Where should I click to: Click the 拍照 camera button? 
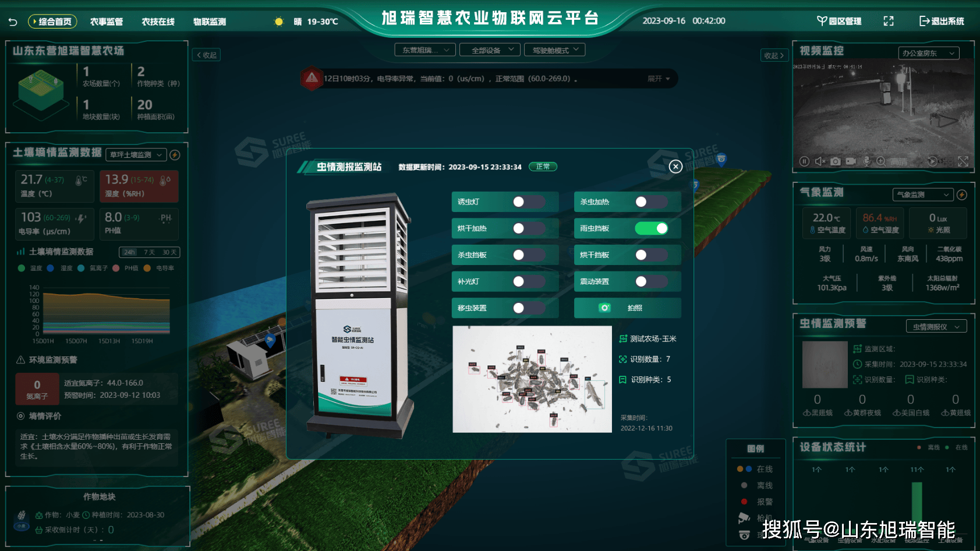(627, 308)
